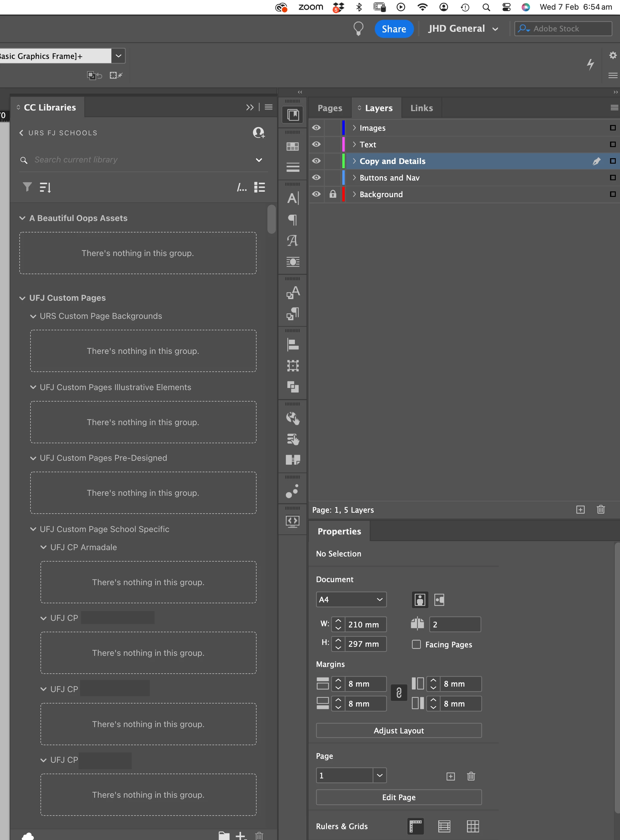Toggle rulers in Rulers & Grids
The image size is (620, 840).
(x=415, y=826)
